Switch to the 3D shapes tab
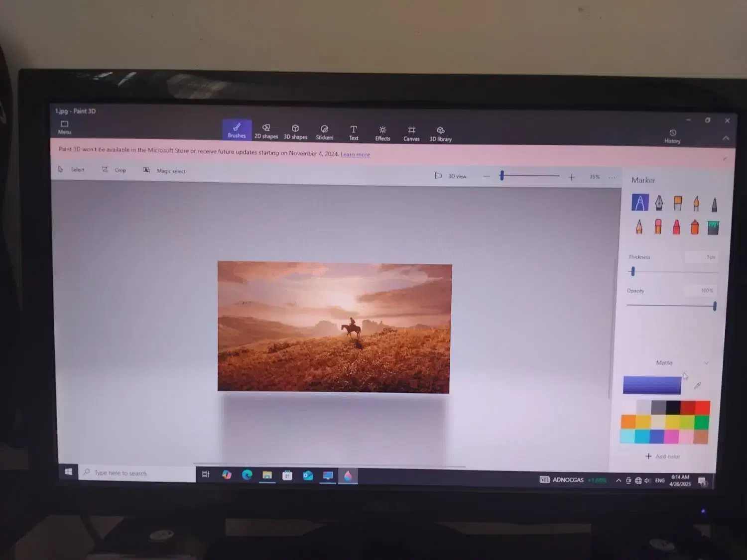 tap(295, 131)
